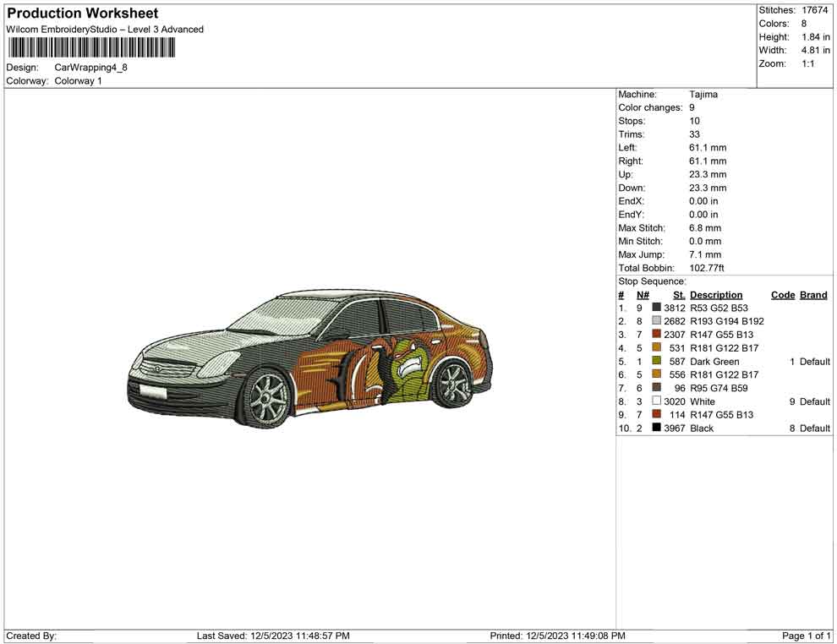Image resolution: width=837 pixels, height=644 pixels.
Task: Click the brown R95 G74 B59 swatch
Action: 657,388
